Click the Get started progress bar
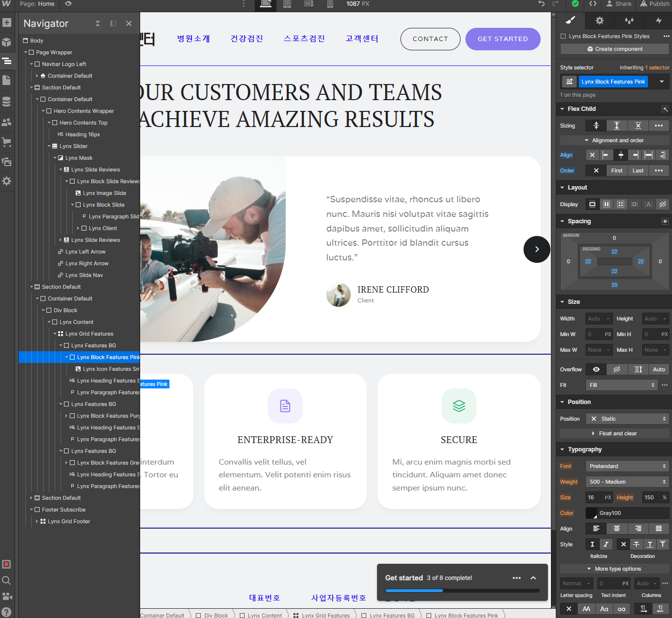The height and width of the screenshot is (618, 672). (x=462, y=591)
